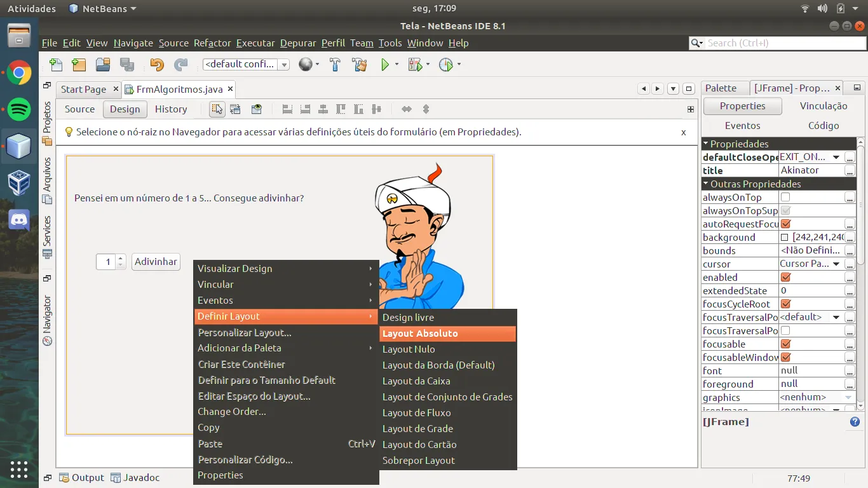Run the project with green play icon
The width and height of the screenshot is (868, 488).
coord(385,64)
